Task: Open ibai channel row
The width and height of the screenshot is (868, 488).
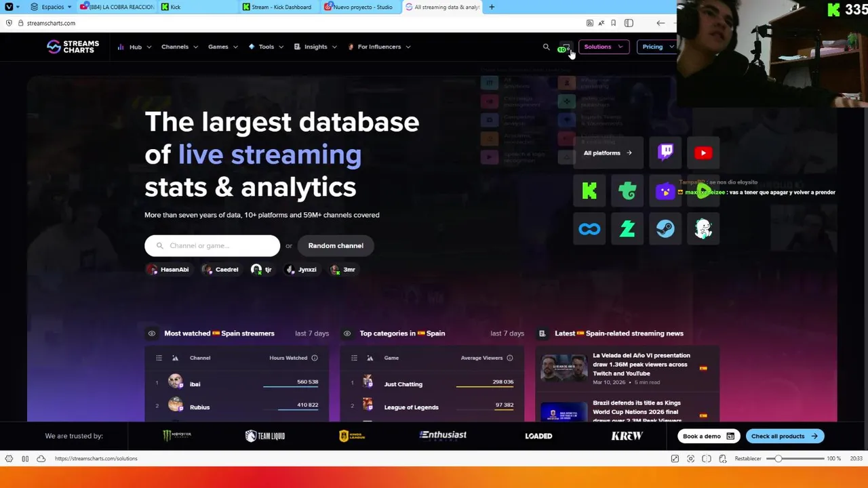Action: pyautogui.click(x=237, y=384)
